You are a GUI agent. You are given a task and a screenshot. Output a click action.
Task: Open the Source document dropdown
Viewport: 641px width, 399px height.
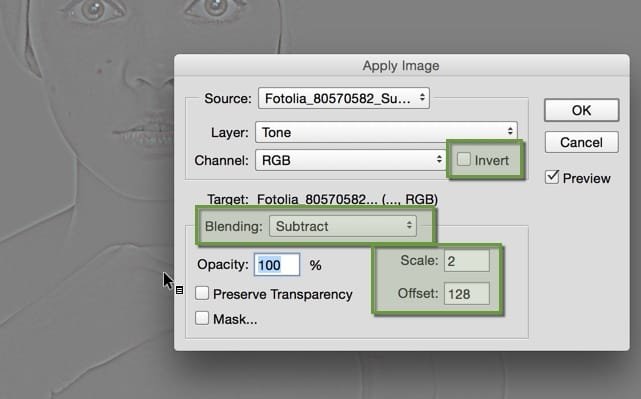coord(344,98)
